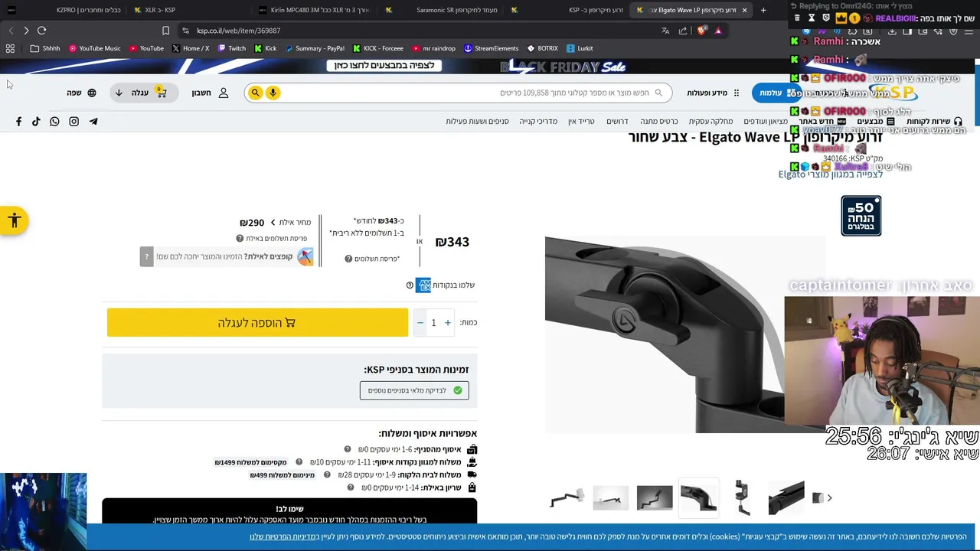This screenshot has height=551, width=980.
Task: Start voice search with microphone icon
Action: tap(273, 93)
